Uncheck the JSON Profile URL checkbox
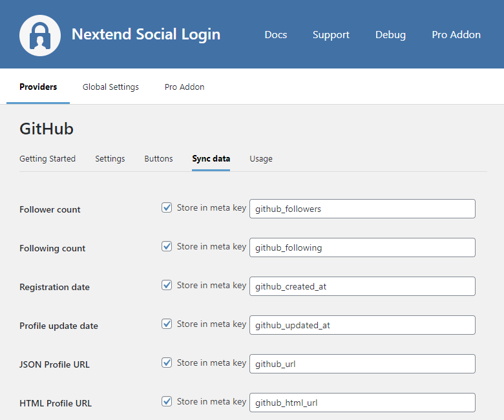Viewport: 504px width, 420px height. tap(167, 363)
